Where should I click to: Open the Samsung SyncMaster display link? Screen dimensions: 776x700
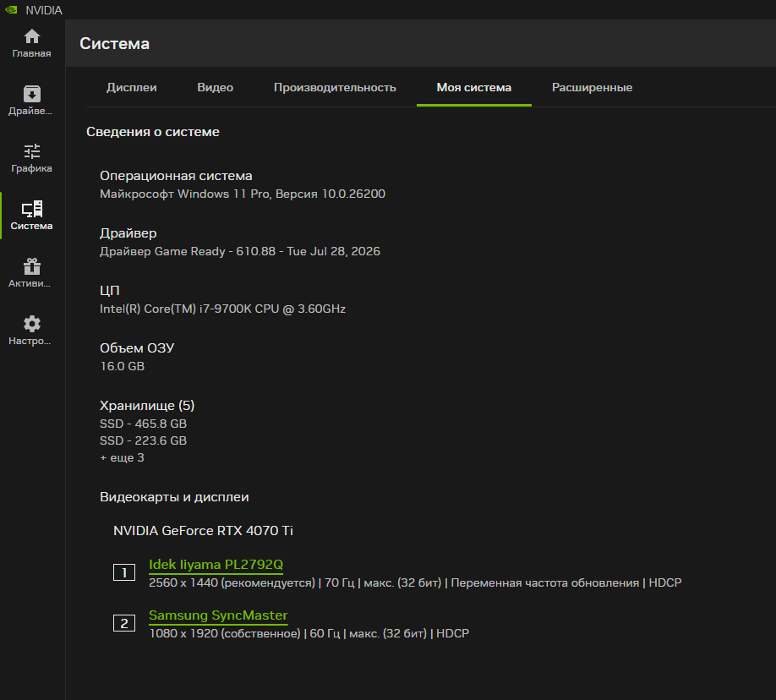click(218, 615)
